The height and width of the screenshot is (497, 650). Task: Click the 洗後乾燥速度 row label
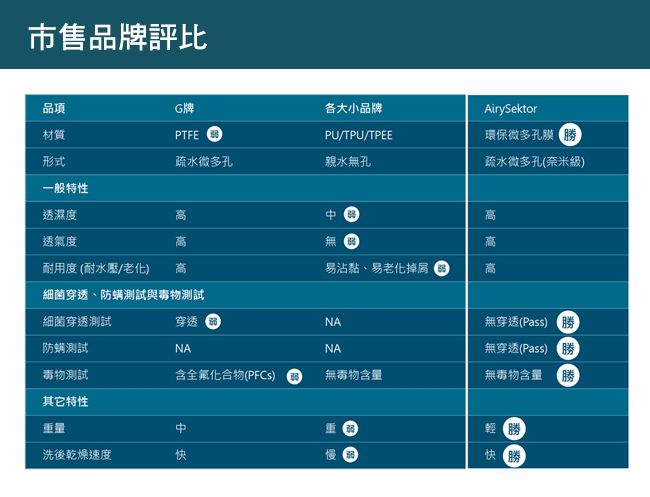click(x=77, y=455)
